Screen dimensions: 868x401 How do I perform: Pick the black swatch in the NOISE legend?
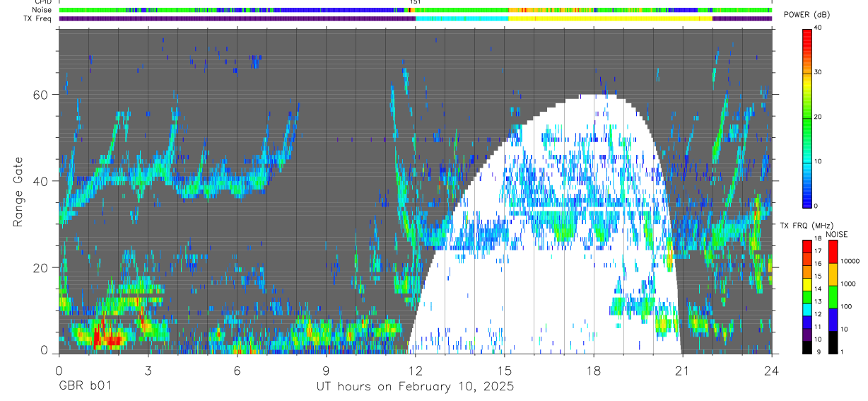pyautogui.click(x=833, y=342)
